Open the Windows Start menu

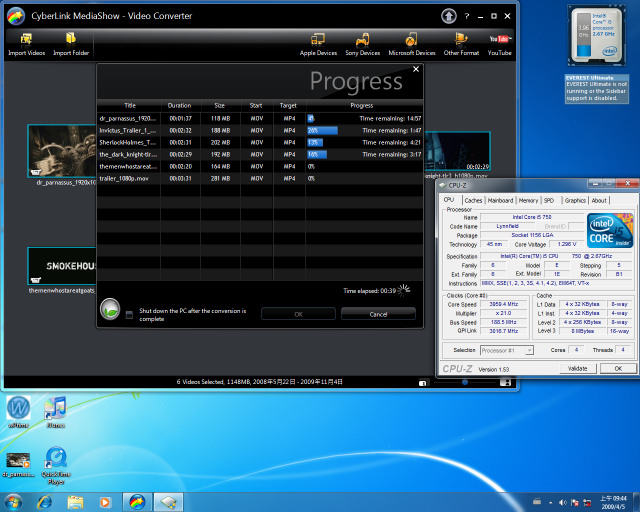(13, 502)
